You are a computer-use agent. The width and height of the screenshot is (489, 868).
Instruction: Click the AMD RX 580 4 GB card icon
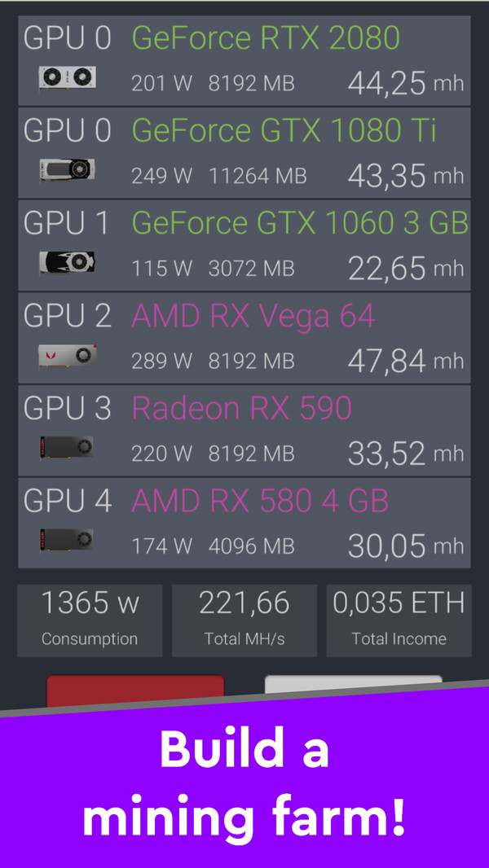click(x=67, y=540)
